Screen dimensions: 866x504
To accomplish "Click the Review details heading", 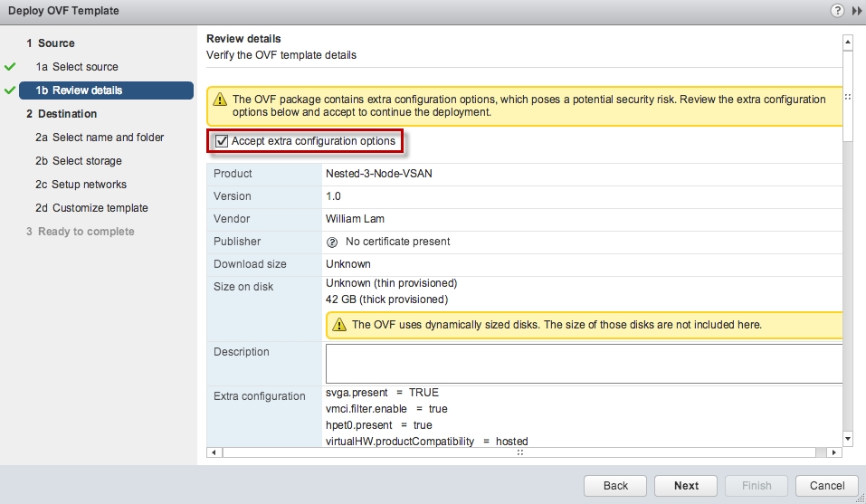I will coord(243,39).
